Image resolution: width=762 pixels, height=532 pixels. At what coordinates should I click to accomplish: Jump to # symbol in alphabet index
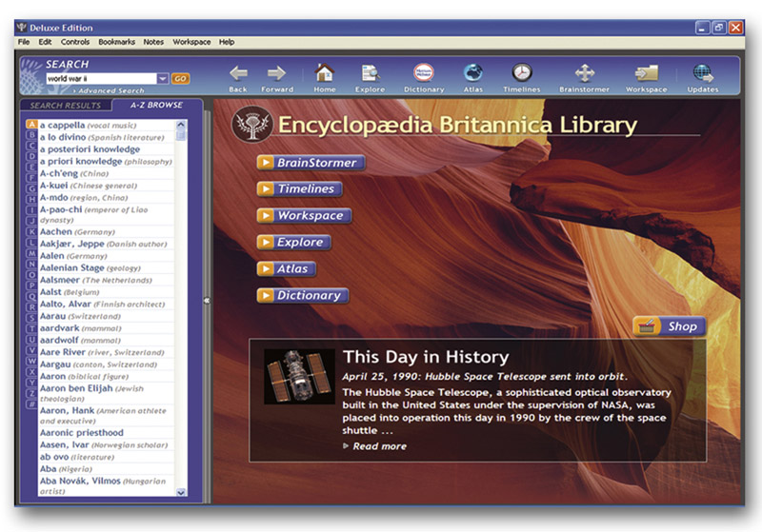pos(31,404)
